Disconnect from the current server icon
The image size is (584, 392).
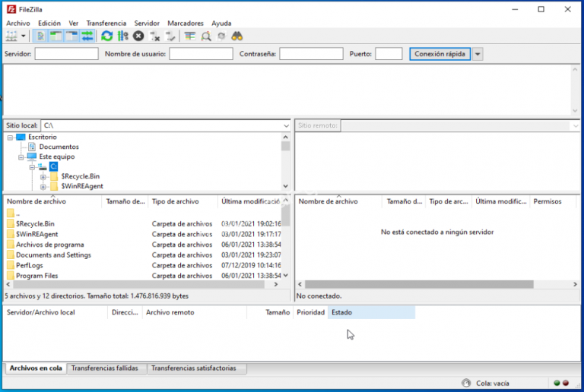pos(154,36)
